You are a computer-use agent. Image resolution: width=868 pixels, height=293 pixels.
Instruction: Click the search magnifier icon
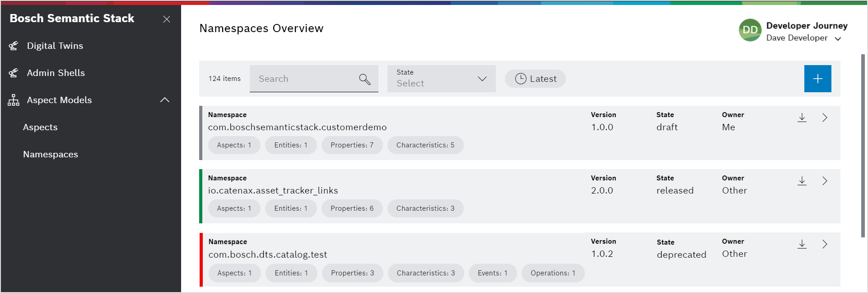point(364,79)
